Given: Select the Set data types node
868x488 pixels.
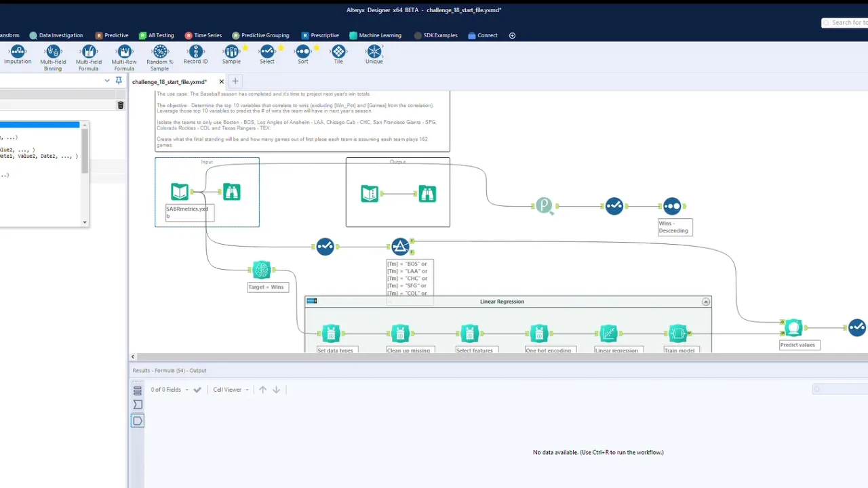Looking at the screenshot, I should tap(330, 333).
